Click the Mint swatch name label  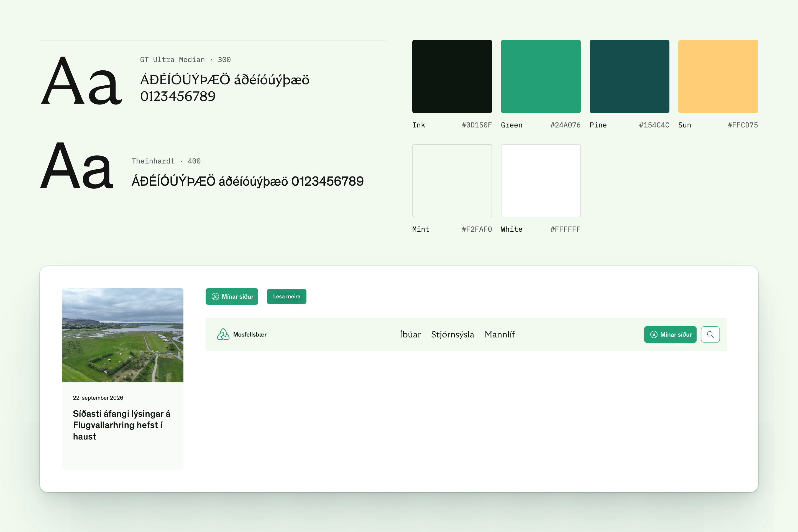coord(421,229)
